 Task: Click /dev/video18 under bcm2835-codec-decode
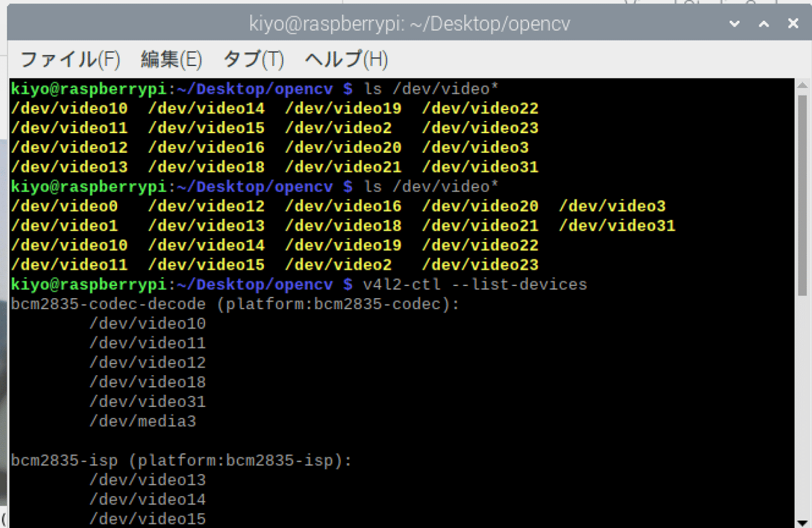148,383
